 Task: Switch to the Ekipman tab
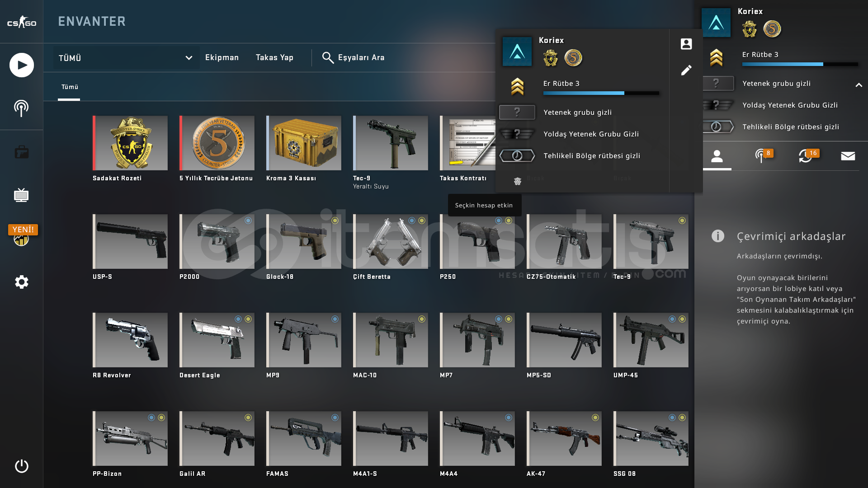(x=222, y=57)
